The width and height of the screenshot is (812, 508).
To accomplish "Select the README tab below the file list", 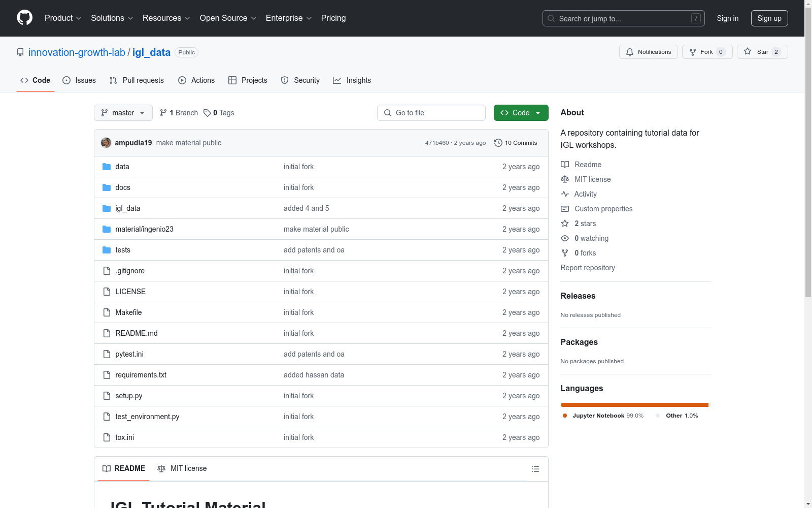I will tap(124, 468).
